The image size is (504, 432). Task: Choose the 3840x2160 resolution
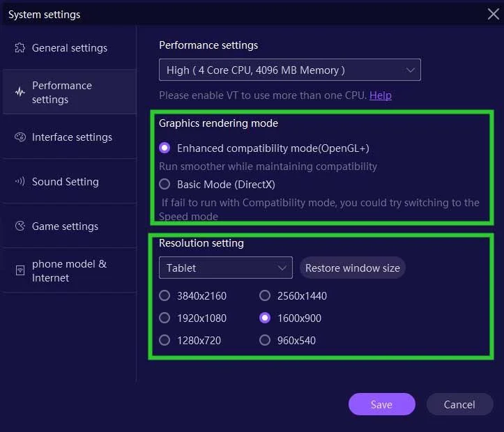[x=165, y=295]
